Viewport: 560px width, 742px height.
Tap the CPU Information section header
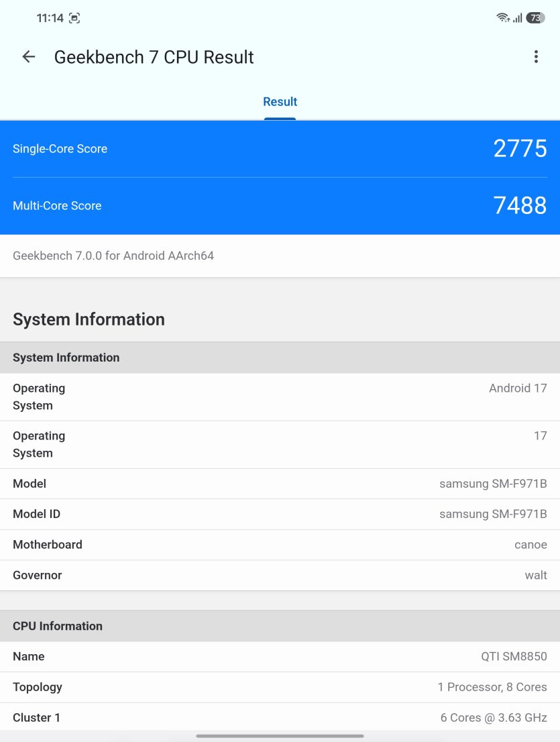coord(280,626)
